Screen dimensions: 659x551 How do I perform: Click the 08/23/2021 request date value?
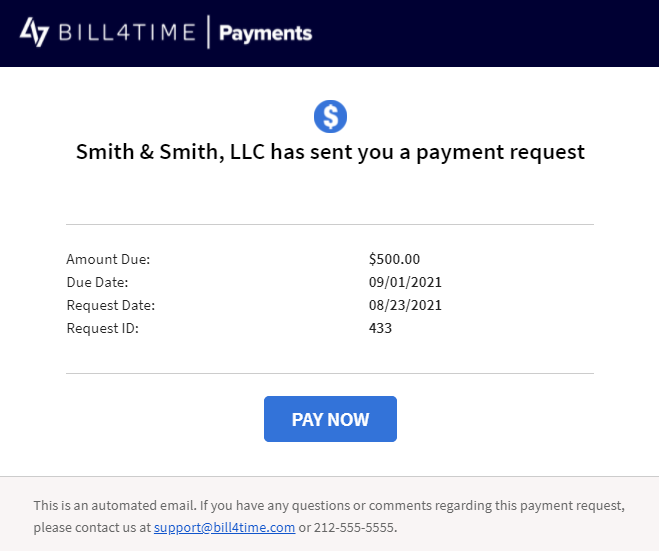405,305
